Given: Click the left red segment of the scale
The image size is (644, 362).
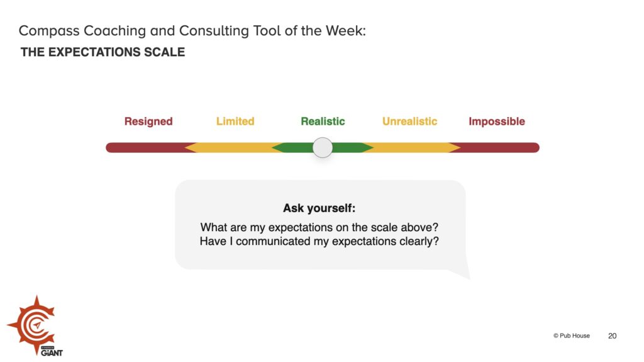Looking at the screenshot, I should click(145, 148).
